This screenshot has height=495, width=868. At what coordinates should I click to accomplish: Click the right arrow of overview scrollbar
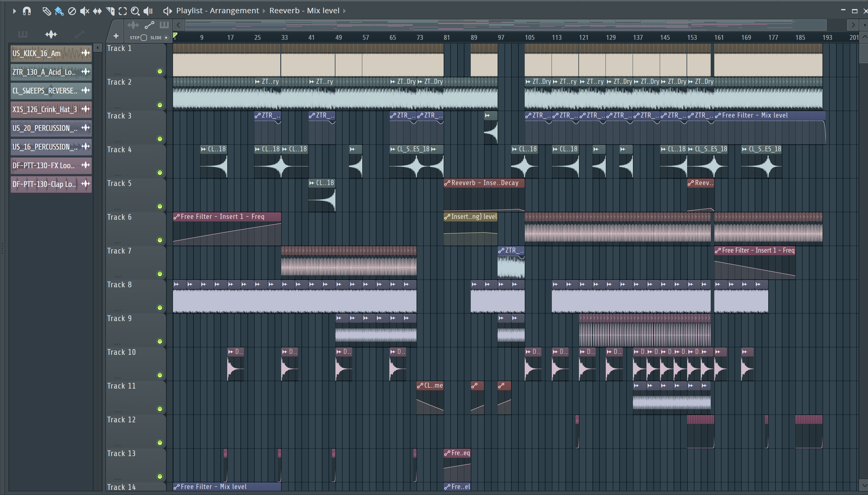click(853, 25)
